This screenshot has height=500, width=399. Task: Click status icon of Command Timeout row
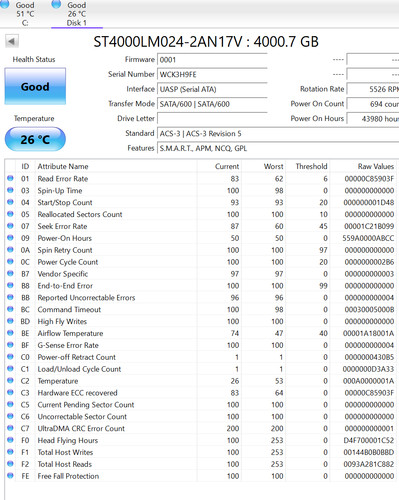click(10, 309)
